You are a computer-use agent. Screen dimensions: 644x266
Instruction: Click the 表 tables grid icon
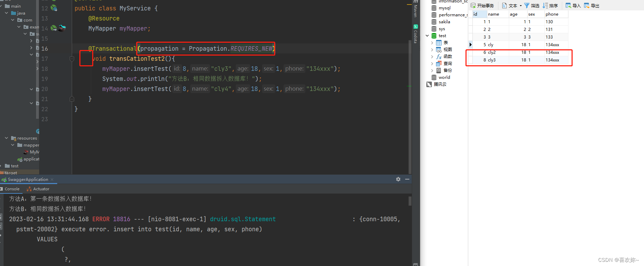coord(439,43)
